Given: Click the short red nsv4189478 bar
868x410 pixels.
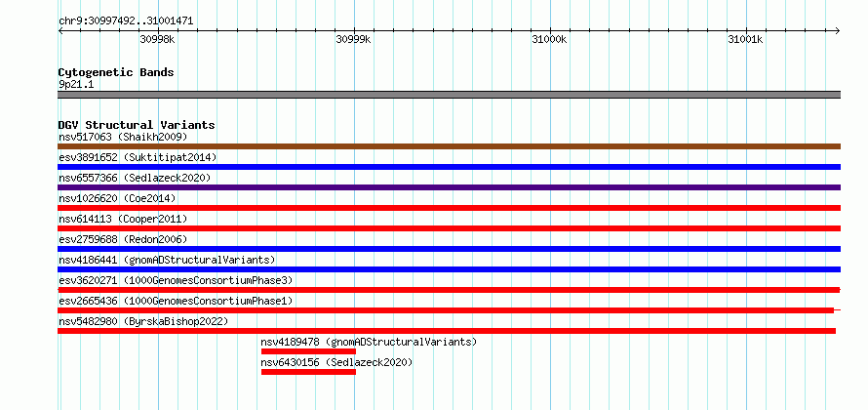Looking at the screenshot, I should tap(308, 351).
